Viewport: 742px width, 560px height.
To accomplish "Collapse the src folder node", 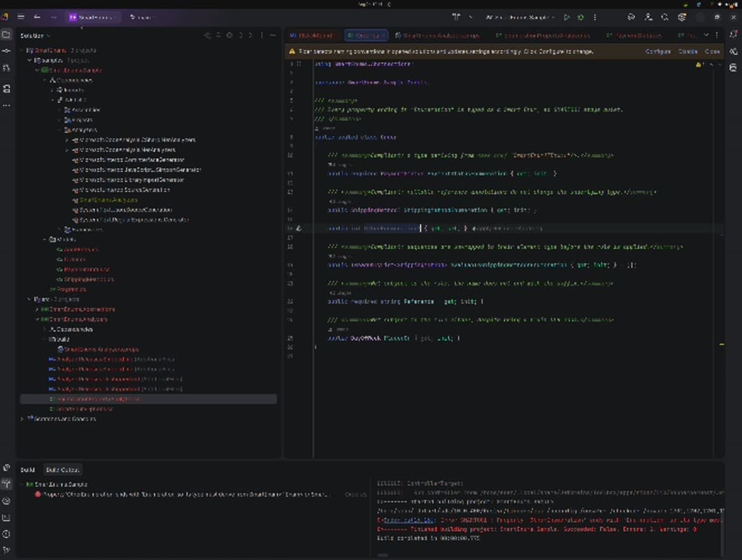I will pyautogui.click(x=29, y=300).
